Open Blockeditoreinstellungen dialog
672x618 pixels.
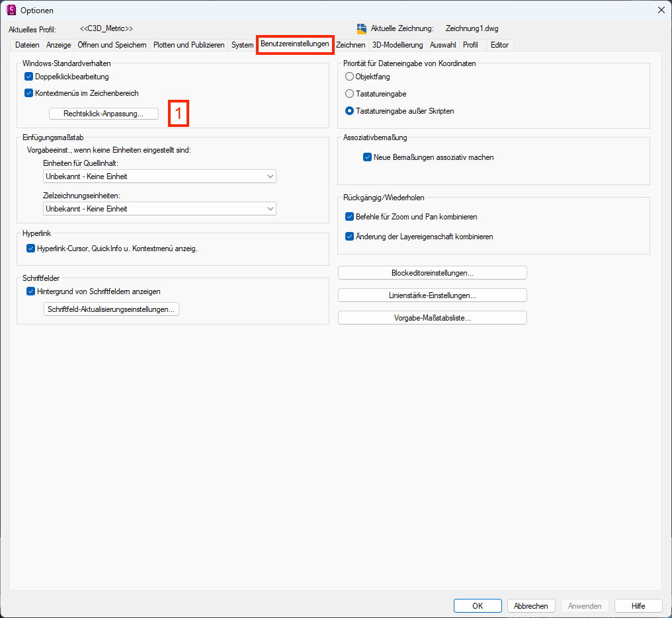point(432,273)
